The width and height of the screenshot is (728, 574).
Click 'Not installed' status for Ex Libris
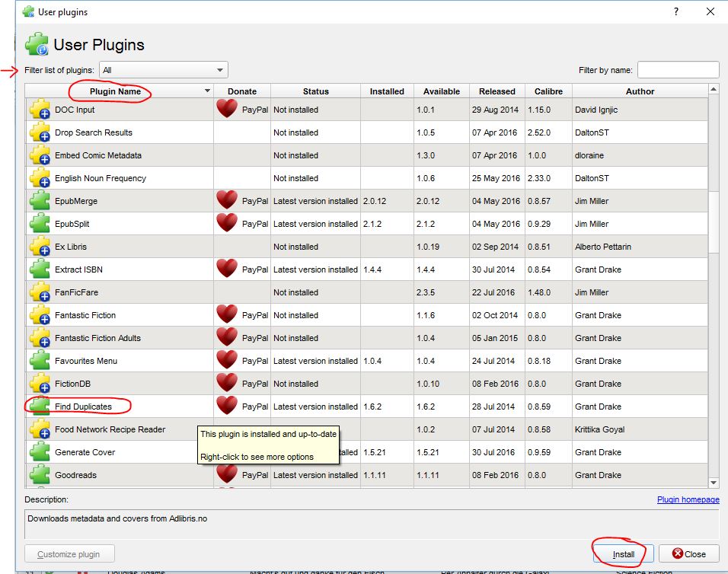pyautogui.click(x=295, y=247)
